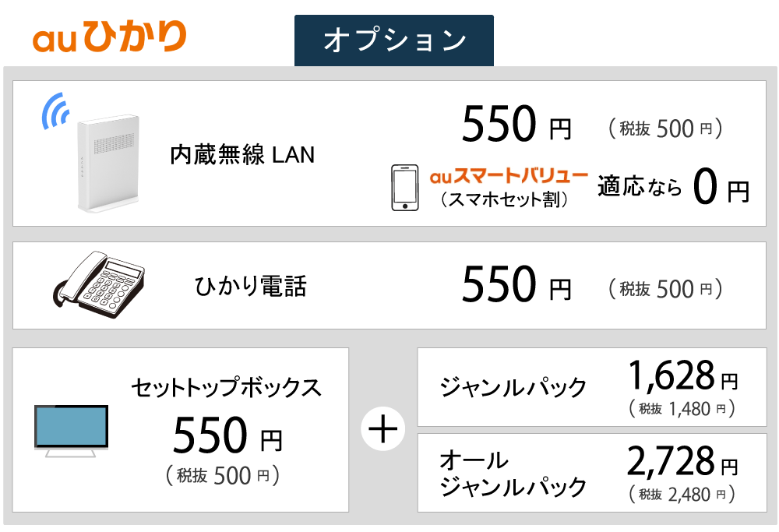Screen dimensions: 779x532
Task: Click the 550円 price for ひかり電話
Action: pos(516,284)
